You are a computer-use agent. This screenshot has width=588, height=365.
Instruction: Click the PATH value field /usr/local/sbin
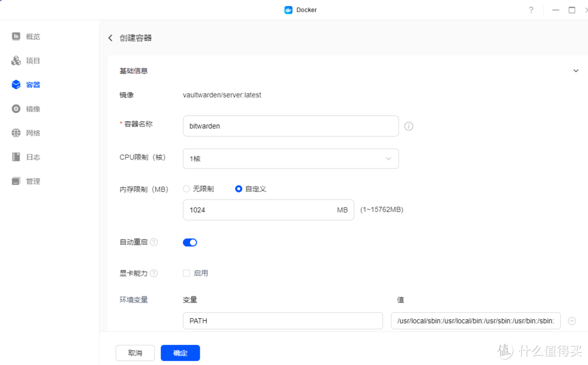click(475, 321)
